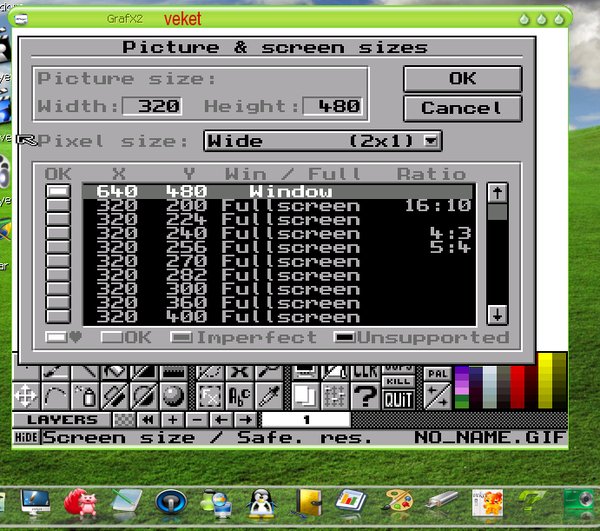Click the KILL page icon

point(398,383)
